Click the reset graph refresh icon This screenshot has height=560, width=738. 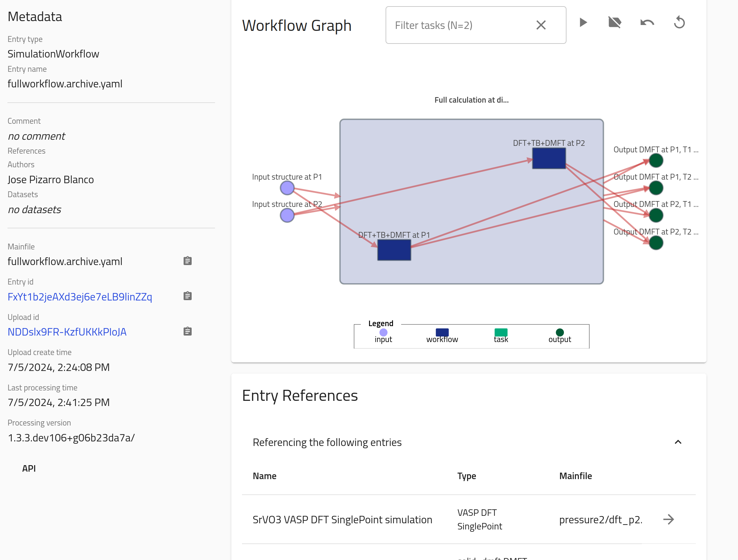click(x=679, y=23)
